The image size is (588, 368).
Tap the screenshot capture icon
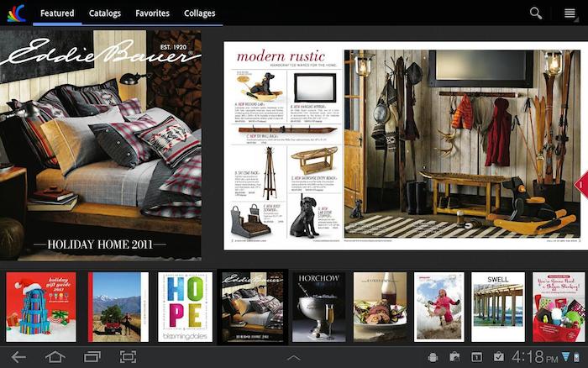click(x=128, y=357)
